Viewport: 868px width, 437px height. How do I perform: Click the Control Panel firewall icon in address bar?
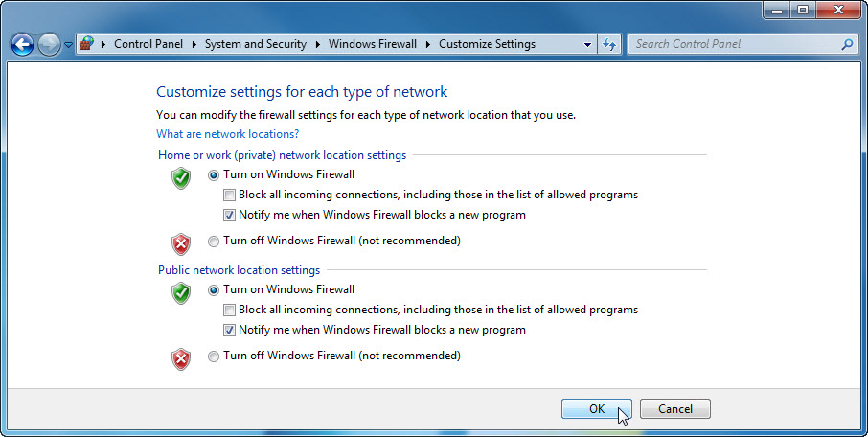pyautogui.click(x=86, y=44)
